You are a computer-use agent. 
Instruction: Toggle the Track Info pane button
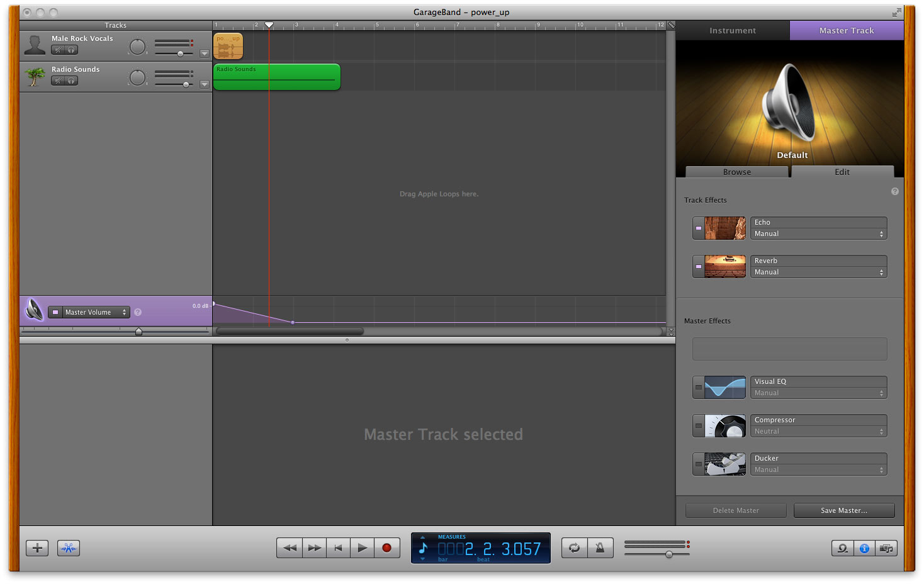click(x=864, y=548)
